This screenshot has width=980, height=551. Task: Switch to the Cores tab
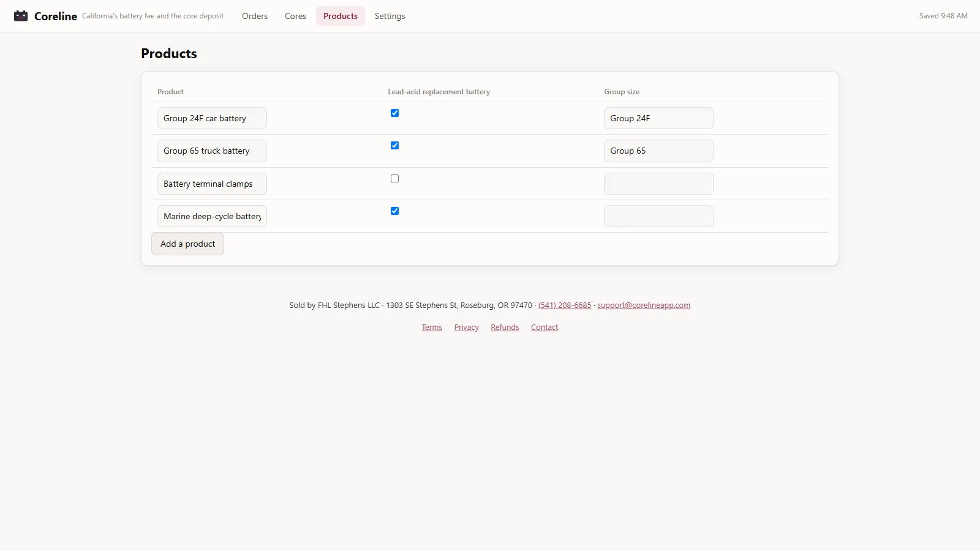point(295,16)
